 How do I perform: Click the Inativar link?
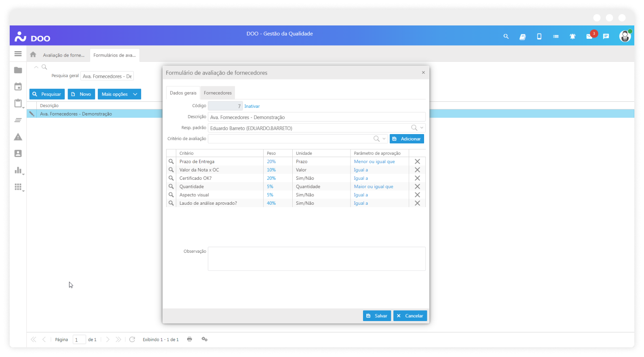coord(252,106)
